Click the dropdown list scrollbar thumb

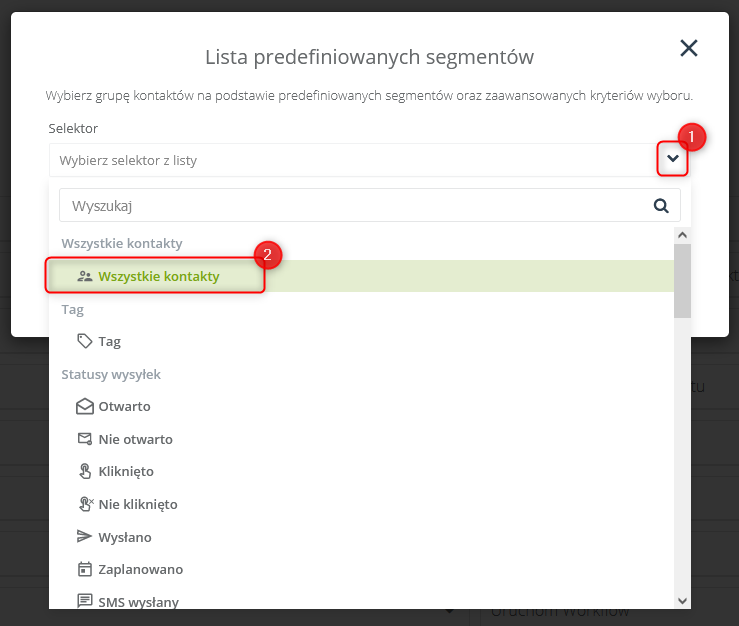coord(682,280)
